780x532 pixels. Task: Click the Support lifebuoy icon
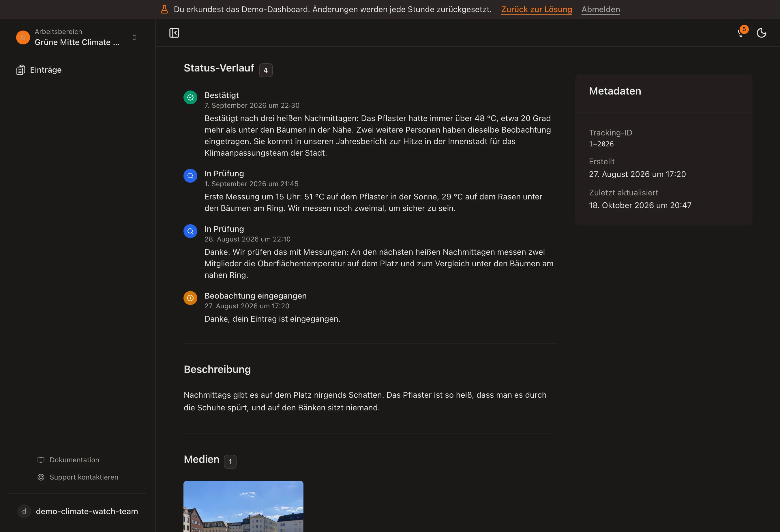coord(41,477)
